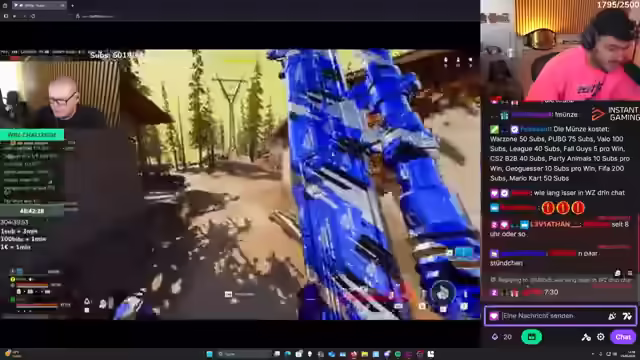Image resolution: width=640 pixels, height=360 pixels.
Task: Click the 'Subs: 5019' overlay text
Action: pos(116,55)
